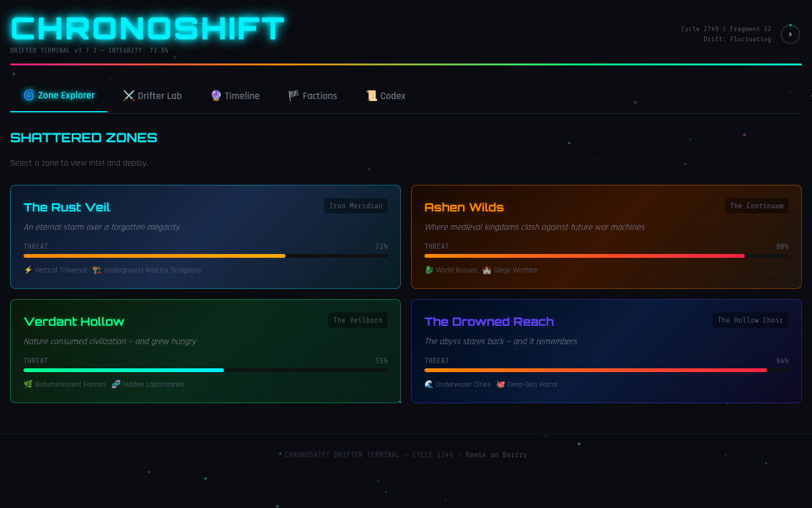
Task: Select The Rust Veil zone title
Action: pyautogui.click(x=67, y=207)
